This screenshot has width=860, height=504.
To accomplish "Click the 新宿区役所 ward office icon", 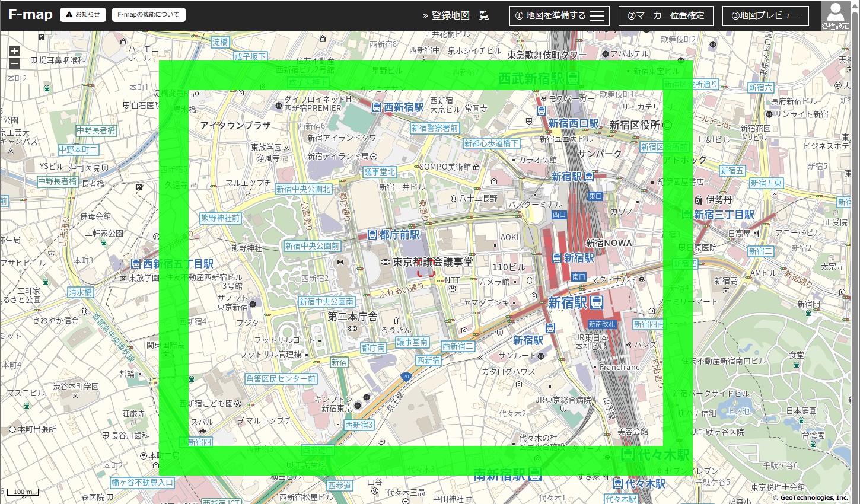I will (667, 125).
